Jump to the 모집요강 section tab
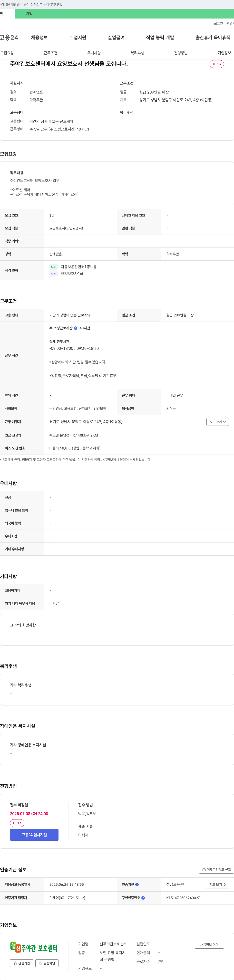Image resolution: width=234 pixels, height=980 pixels. click(x=7, y=53)
